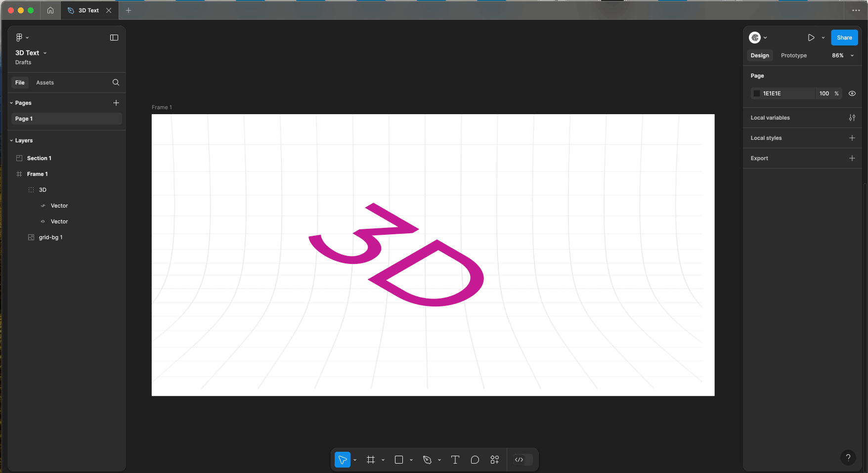The height and width of the screenshot is (473, 868).
Task: Open the Actions tool in toolbar
Action: tap(495, 460)
